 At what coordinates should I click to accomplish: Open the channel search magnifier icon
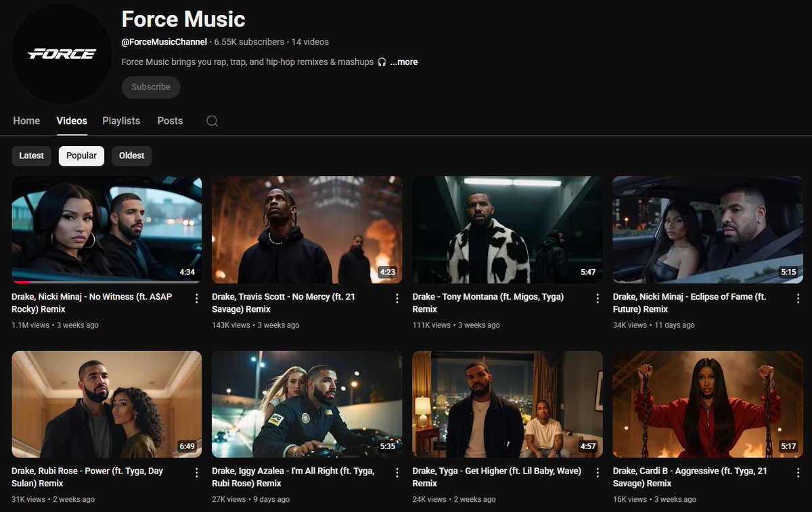pos(212,121)
